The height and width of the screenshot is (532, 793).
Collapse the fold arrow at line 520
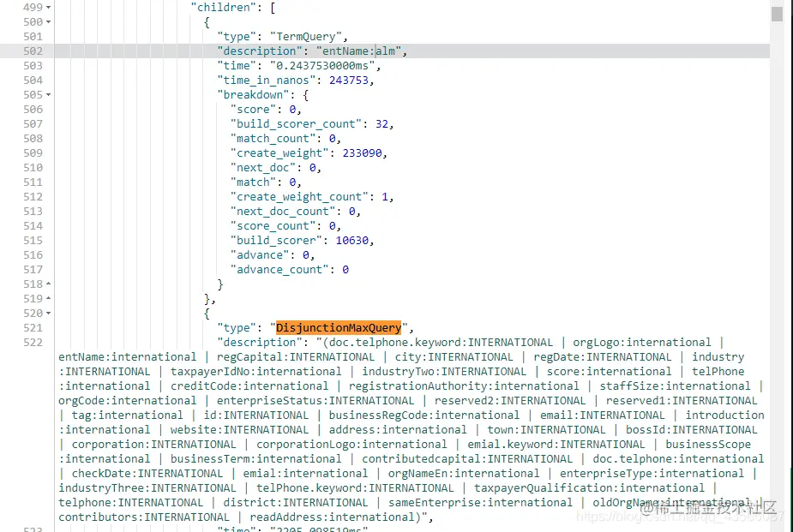pos(49,314)
